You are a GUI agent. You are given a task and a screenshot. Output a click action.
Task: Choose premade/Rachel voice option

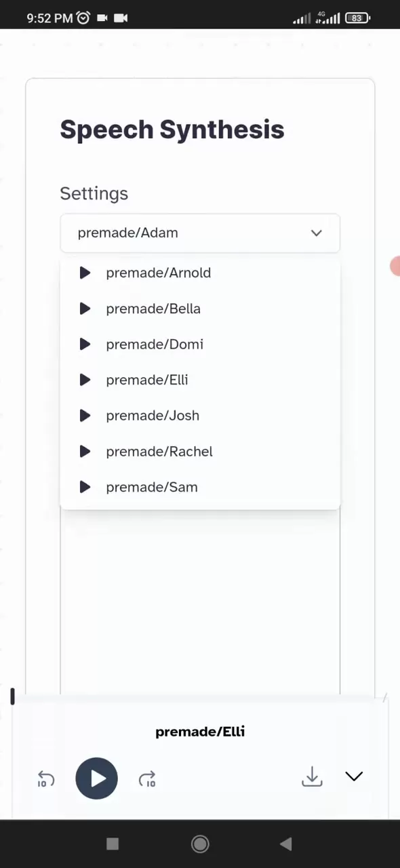pyautogui.click(x=159, y=452)
